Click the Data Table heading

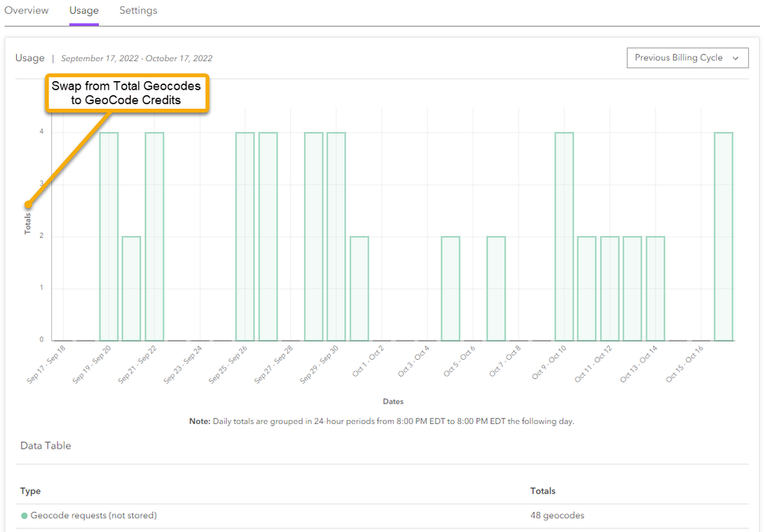coord(45,446)
